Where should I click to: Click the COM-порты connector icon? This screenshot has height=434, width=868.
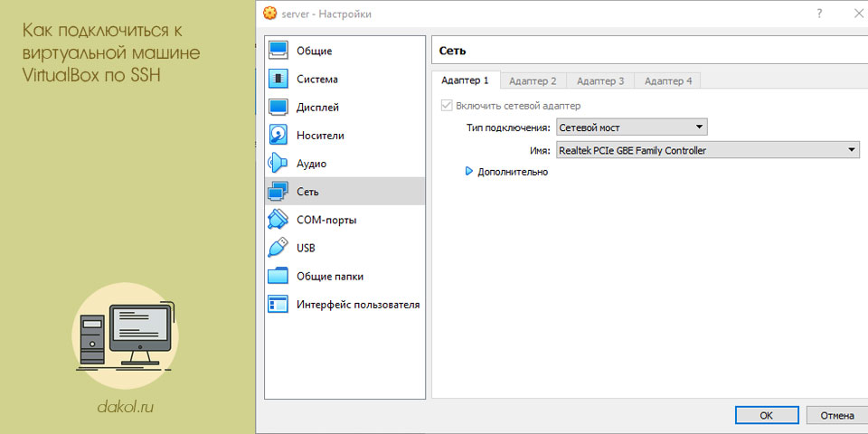(278, 220)
